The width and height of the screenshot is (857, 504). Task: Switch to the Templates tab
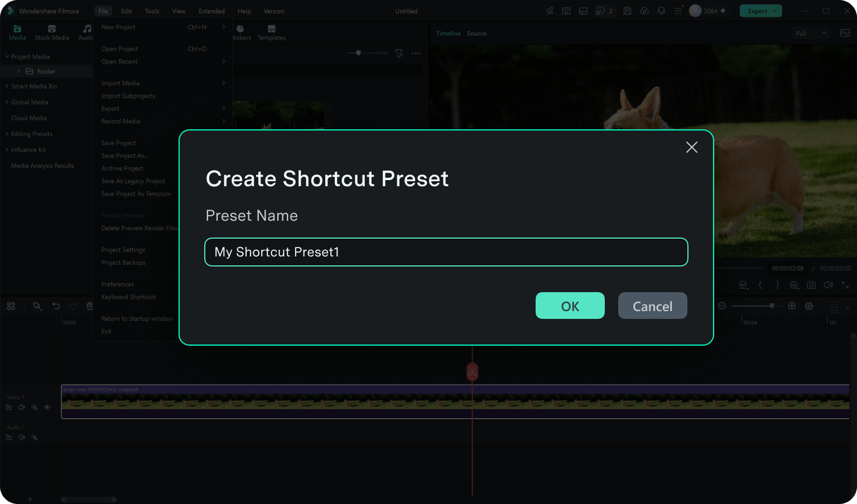[272, 33]
